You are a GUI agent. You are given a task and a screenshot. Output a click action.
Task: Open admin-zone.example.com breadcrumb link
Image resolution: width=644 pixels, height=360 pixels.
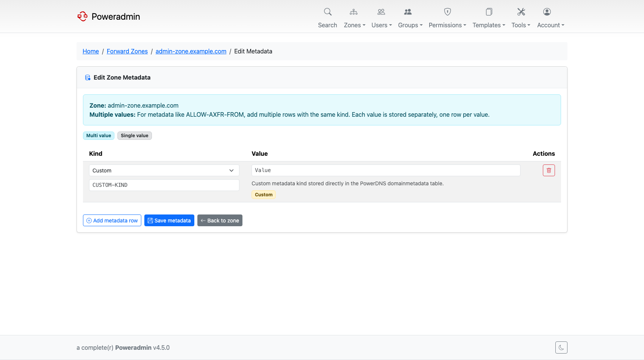(x=191, y=51)
